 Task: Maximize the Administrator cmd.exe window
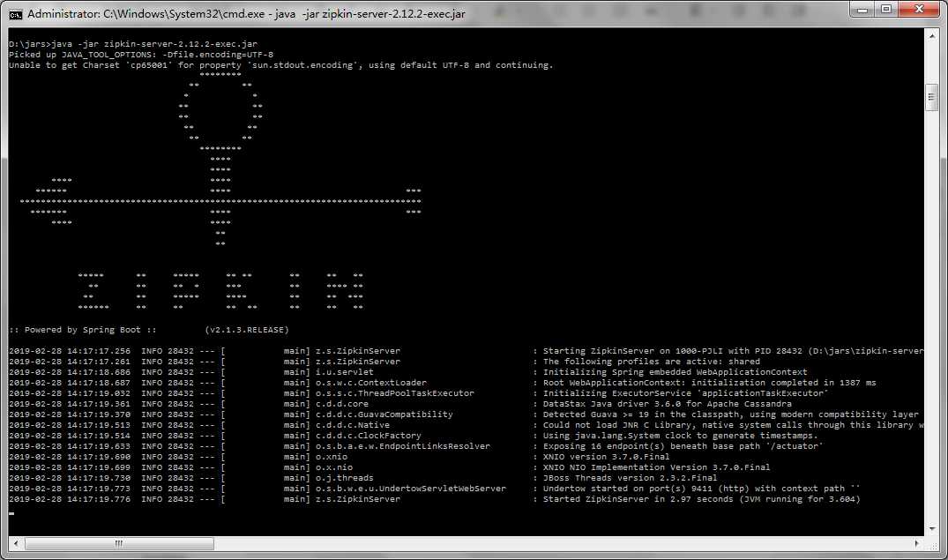coord(886,9)
